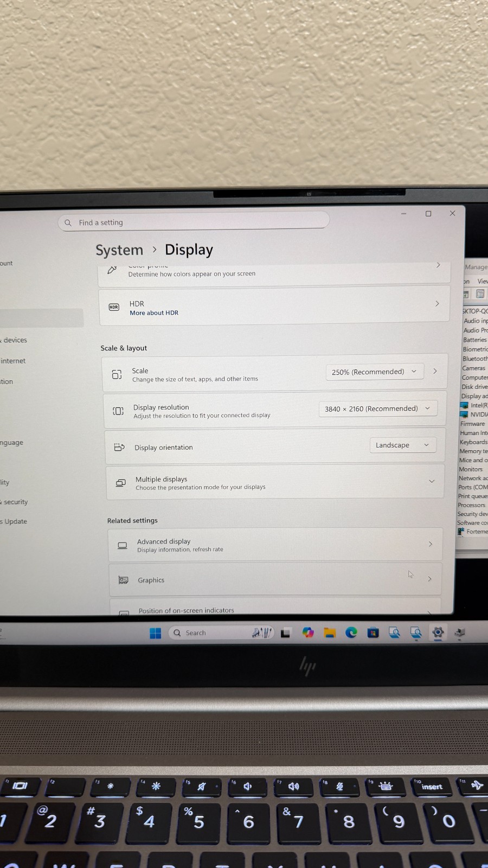Open the Graphics settings row
Viewport: 488px width, 868px height.
click(275, 579)
